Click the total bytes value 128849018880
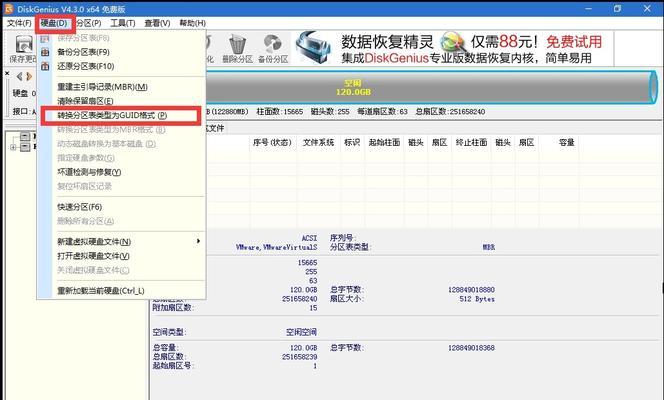This screenshot has height=400, width=664. coord(471,290)
